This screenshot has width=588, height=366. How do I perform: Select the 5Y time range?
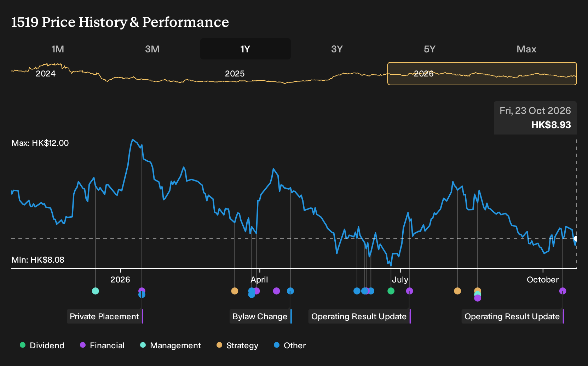pyautogui.click(x=430, y=49)
